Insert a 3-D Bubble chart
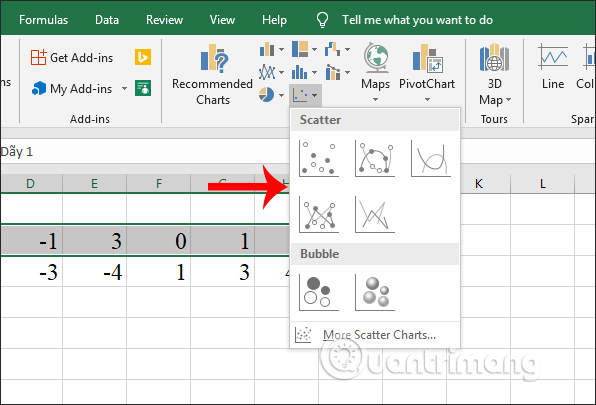596x405 pixels. coord(374,292)
